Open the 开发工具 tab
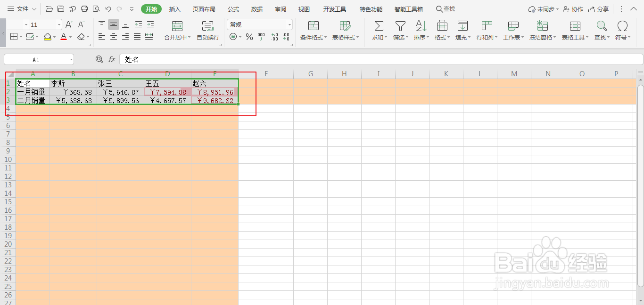 335,9
